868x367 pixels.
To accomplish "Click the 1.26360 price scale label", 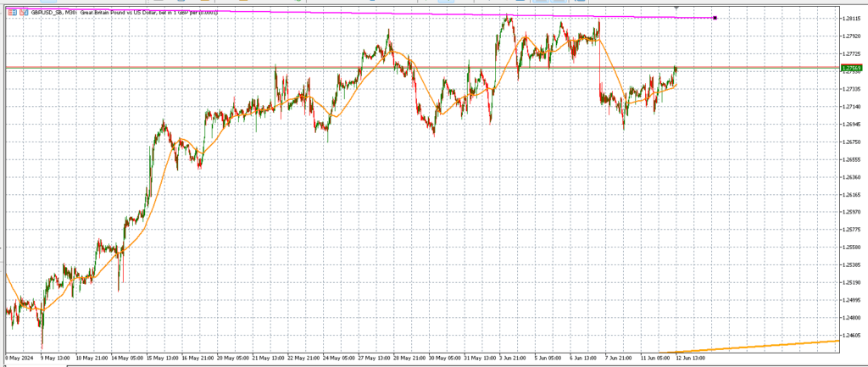I will [x=851, y=177].
